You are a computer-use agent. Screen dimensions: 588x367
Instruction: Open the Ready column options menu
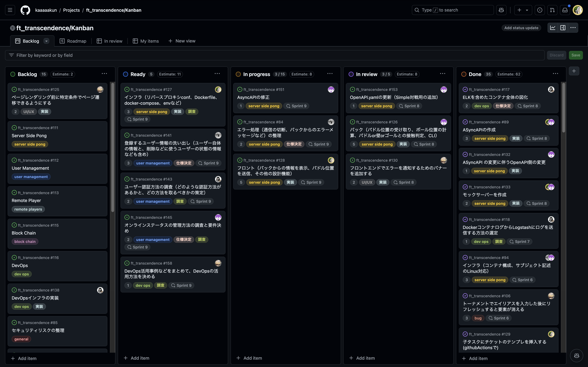click(217, 74)
